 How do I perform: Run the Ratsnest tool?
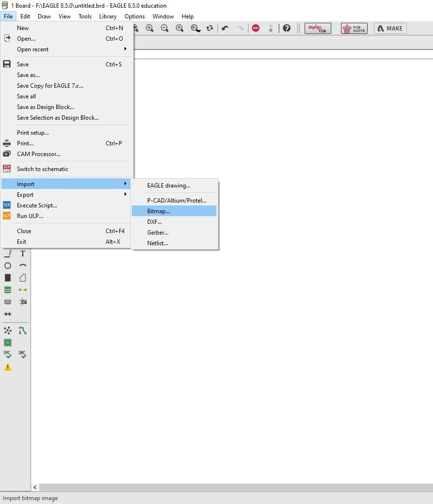pyautogui.click(x=8, y=331)
